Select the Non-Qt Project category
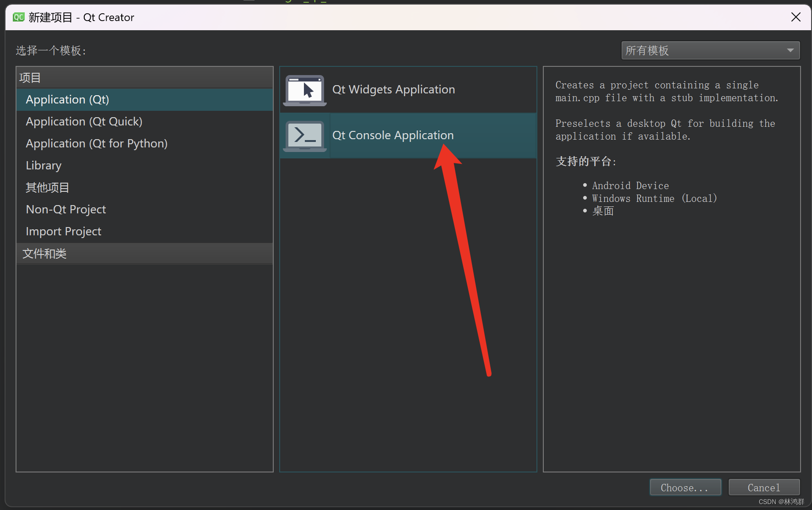 [x=145, y=209]
